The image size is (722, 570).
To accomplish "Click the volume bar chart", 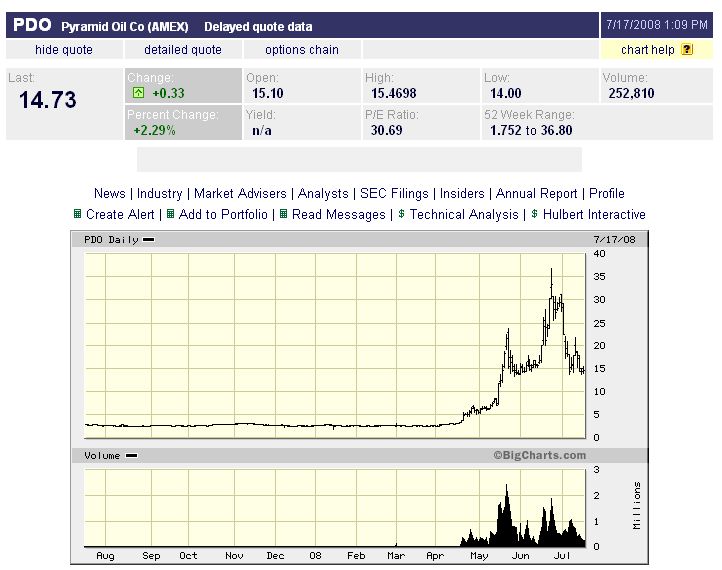I will tap(335, 508).
